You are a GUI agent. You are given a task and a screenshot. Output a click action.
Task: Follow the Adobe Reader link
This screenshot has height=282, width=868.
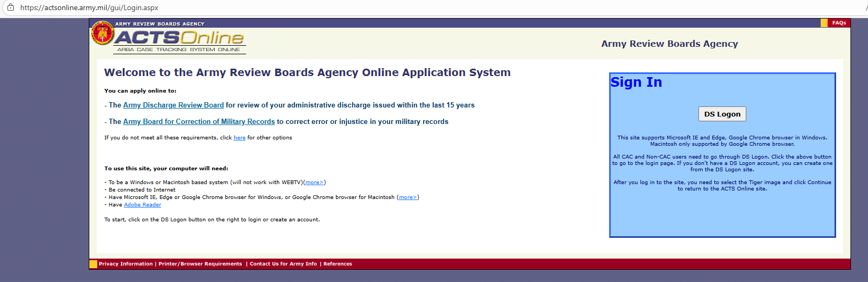tap(142, 205)
